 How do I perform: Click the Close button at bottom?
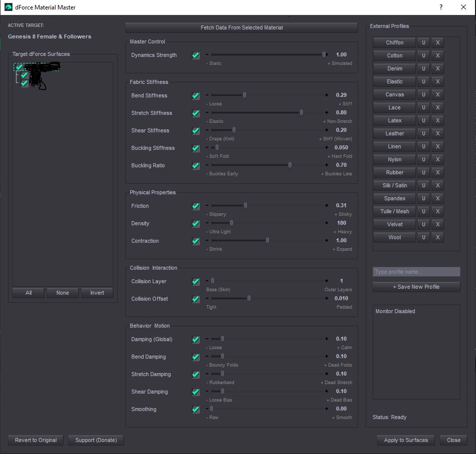coord(454,440)
